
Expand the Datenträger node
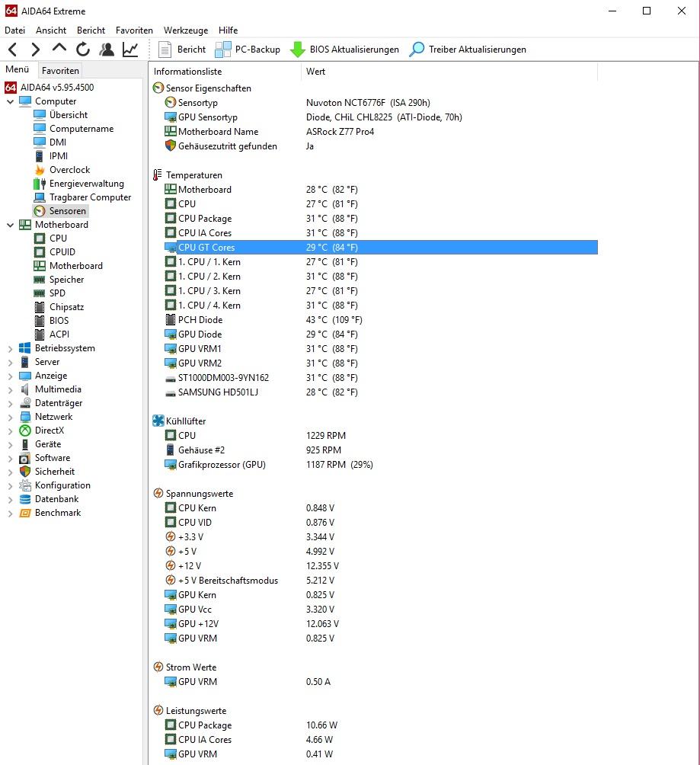tap(10, 403)
